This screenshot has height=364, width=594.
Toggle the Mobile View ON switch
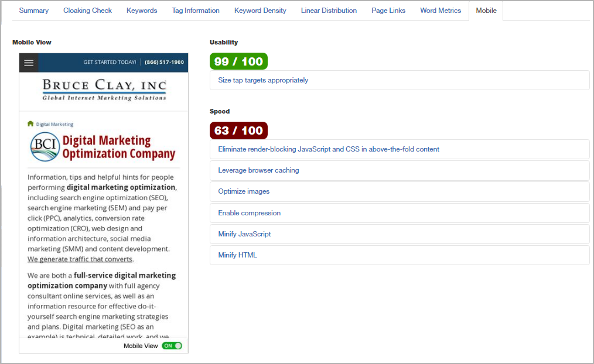[x=172, y=346]
